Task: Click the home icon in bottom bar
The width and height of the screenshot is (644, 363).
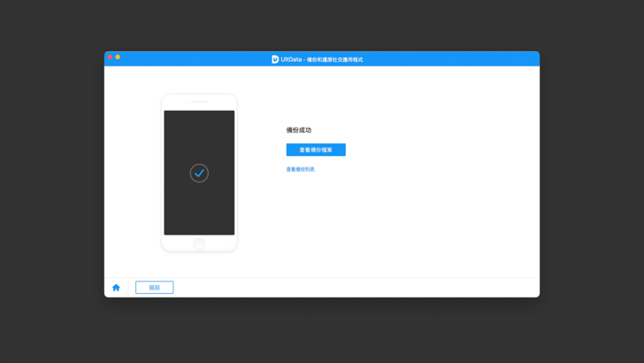Action: (116, 288)
